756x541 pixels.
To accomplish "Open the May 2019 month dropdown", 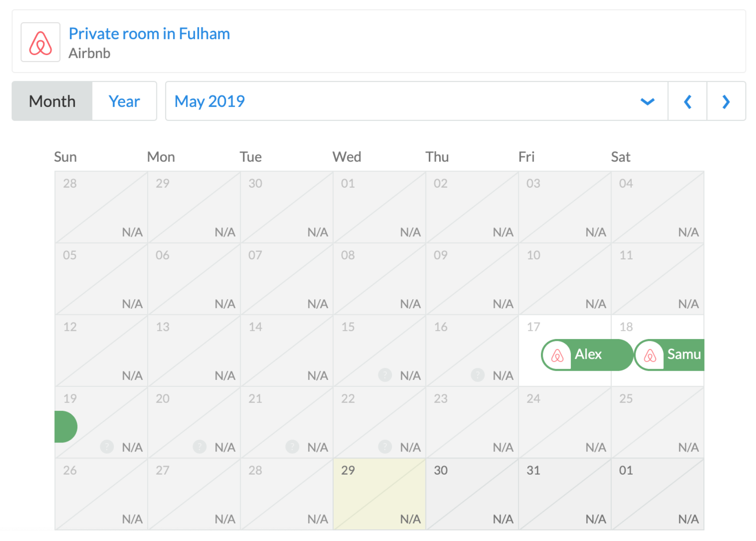I will pyautogui.click(x=416, y=101).
